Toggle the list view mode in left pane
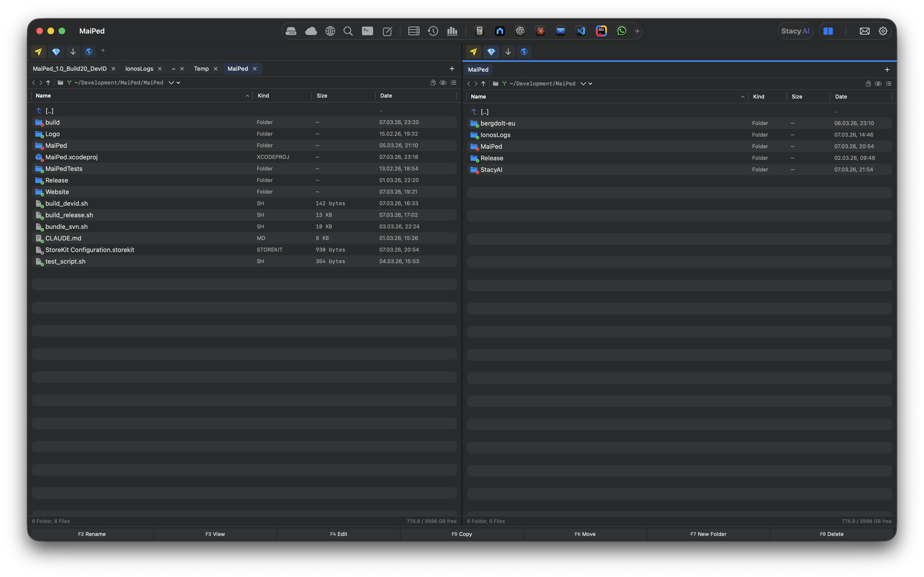The width and height of the screenshot is (924, 577). [x=454, y=82]
